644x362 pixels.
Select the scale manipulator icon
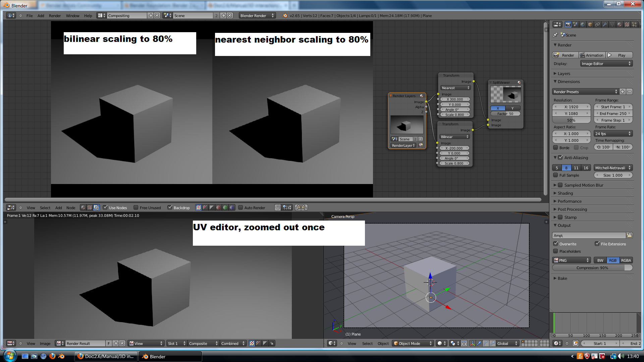coord(492,343)
